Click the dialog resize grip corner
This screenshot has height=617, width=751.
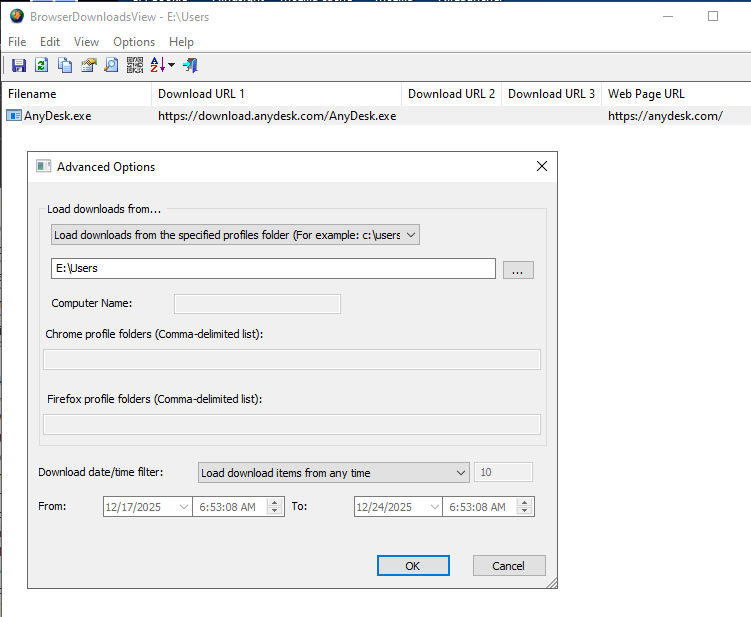pos(551,583)
